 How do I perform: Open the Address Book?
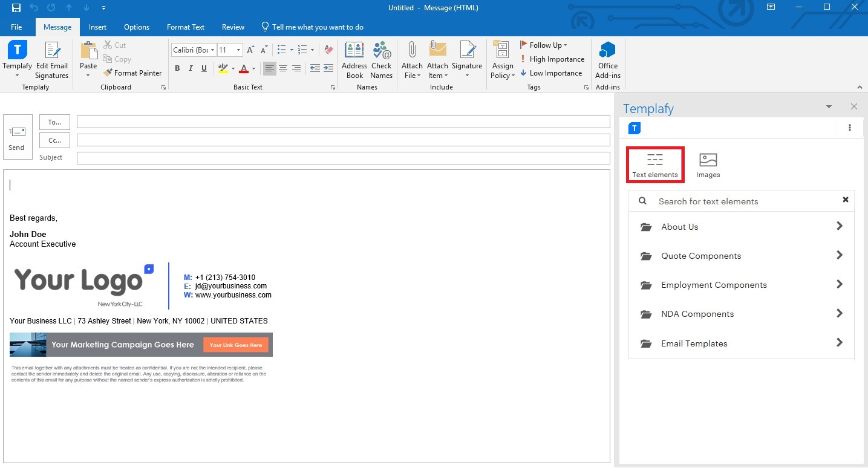(354, 59)
